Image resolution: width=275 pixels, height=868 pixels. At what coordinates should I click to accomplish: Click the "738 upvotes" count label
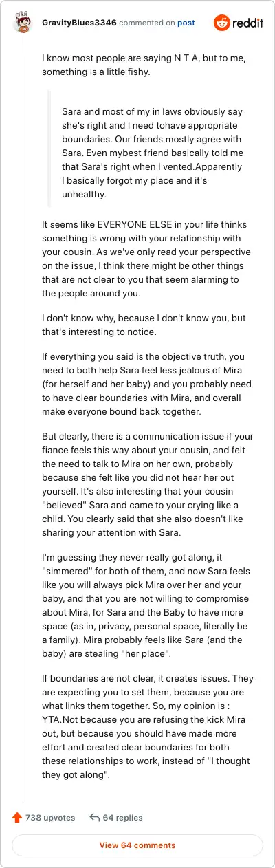pos(50,818)
